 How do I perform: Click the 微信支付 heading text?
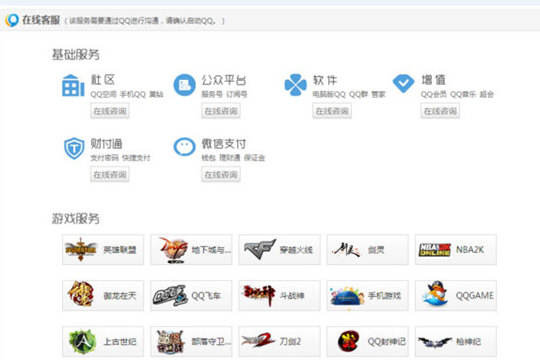point(224,144)
